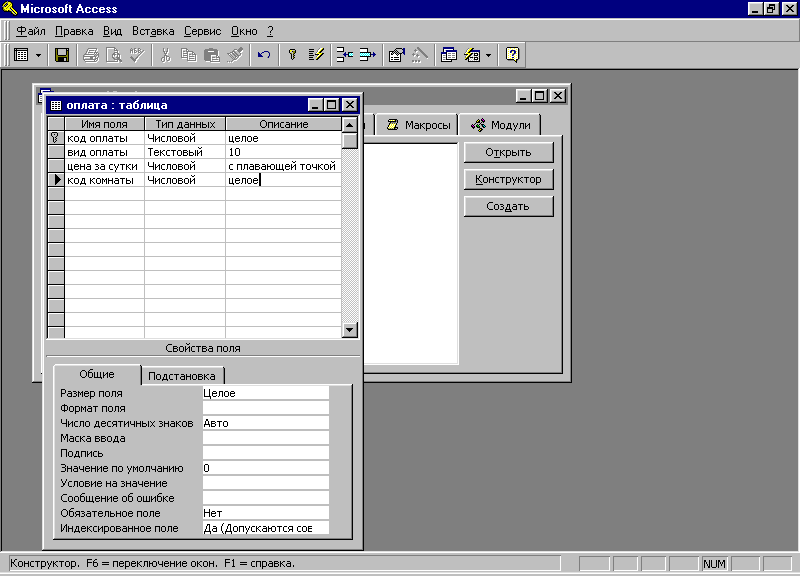The height and width of the screenshot is (576, 800).
Task: Select the Общие field properties tab
Action: [x=97, y=374]
